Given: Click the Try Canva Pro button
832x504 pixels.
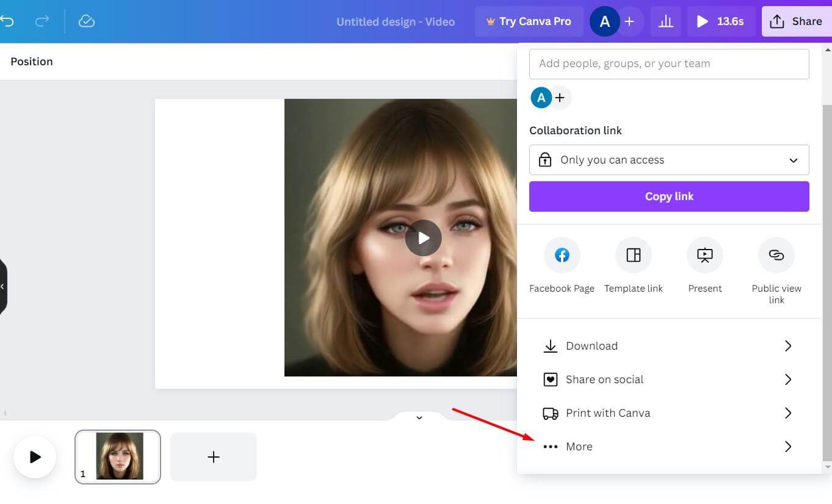Looking at the screenshot, I should click(x=529, y=22).
